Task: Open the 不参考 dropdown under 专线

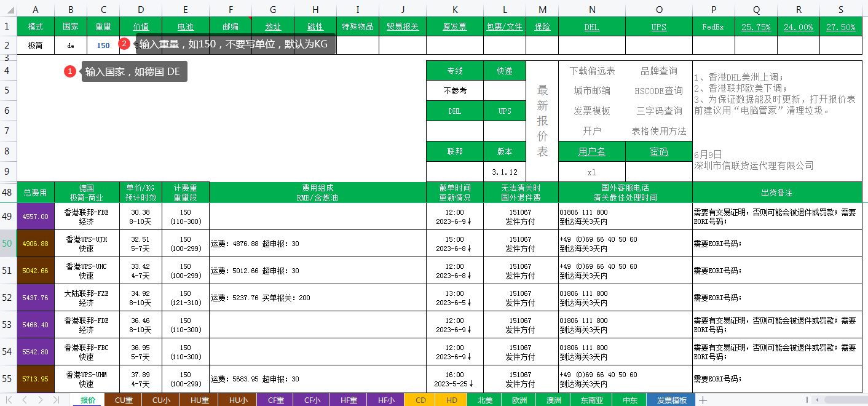Action: [455, 92]
